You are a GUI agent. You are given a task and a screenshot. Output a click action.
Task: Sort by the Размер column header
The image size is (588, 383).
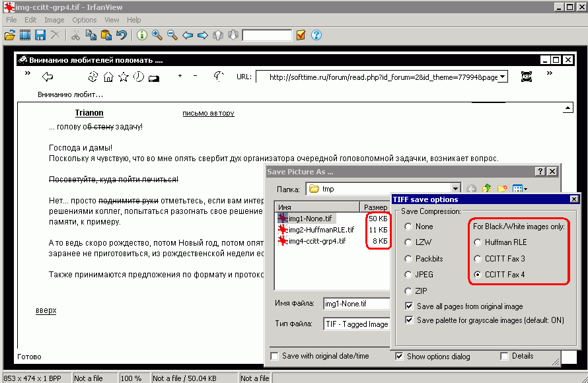[375, 207]
